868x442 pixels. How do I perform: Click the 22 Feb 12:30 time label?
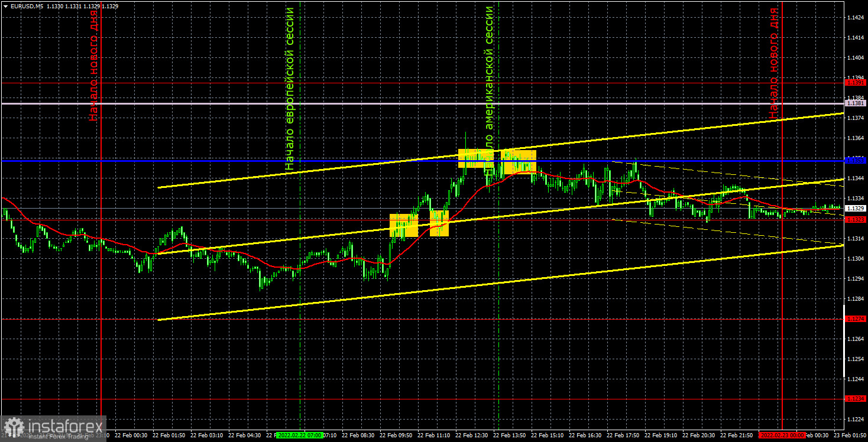472,435
